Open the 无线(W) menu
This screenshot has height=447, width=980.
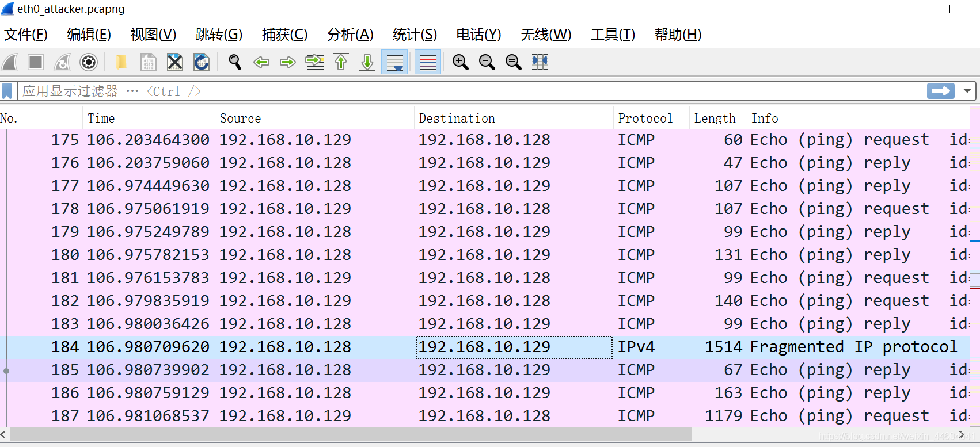tap(546, 35)
